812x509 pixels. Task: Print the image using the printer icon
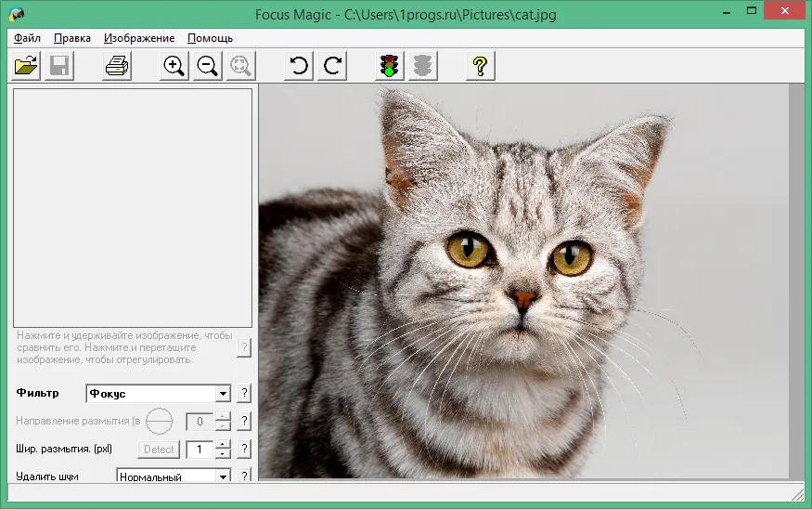[117, 66]
